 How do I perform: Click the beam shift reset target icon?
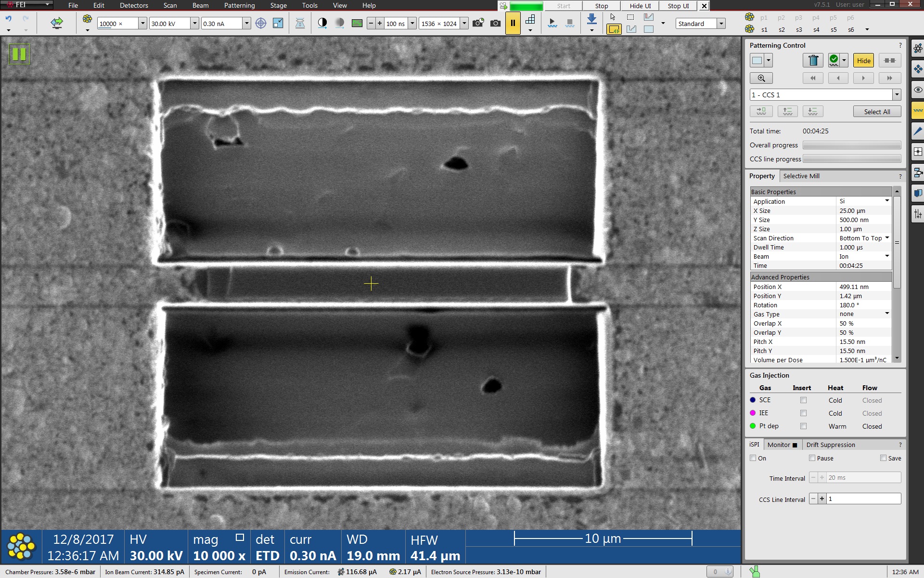tap(260, 23)
